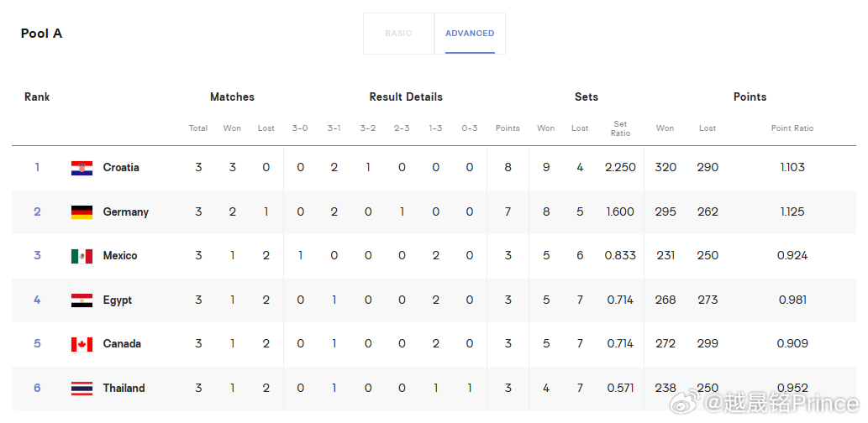The height and width of the screenshot is (423, 868).
Task: Open the Mexico team name
Action: pos(120,255)
